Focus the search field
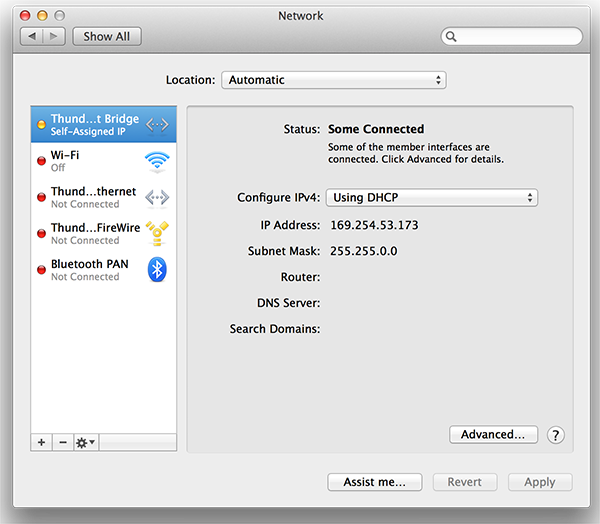The image size is (600, 524). [x=512, y=36]
